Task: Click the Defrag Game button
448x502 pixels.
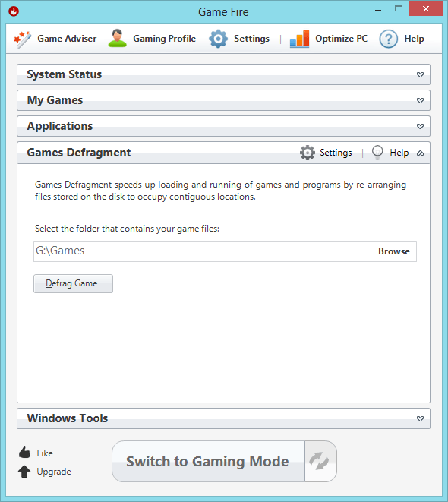Action: pos(74,283)
